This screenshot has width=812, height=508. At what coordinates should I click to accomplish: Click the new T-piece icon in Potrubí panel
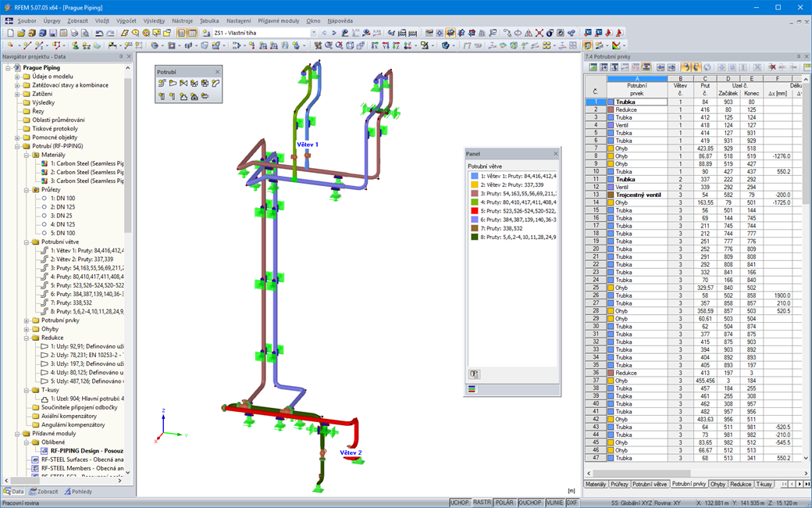coord(183,96)
